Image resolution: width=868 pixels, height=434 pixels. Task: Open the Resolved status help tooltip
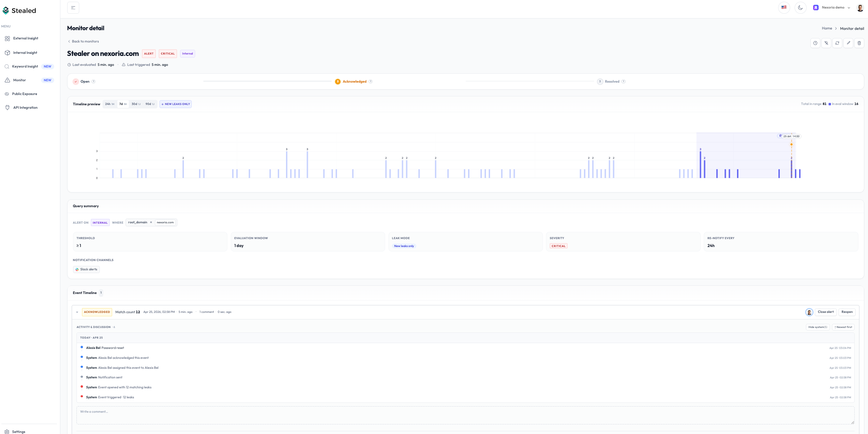(x=623, y=81)
